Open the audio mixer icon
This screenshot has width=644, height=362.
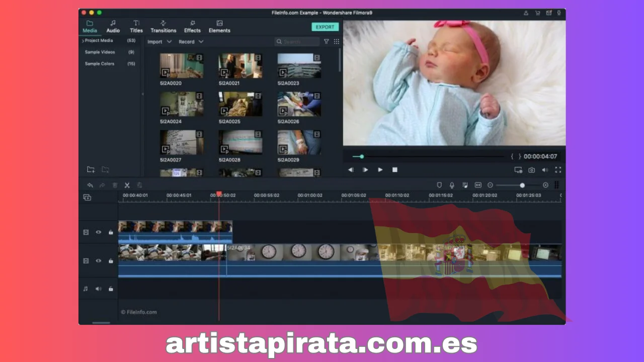tap(465, 185)
